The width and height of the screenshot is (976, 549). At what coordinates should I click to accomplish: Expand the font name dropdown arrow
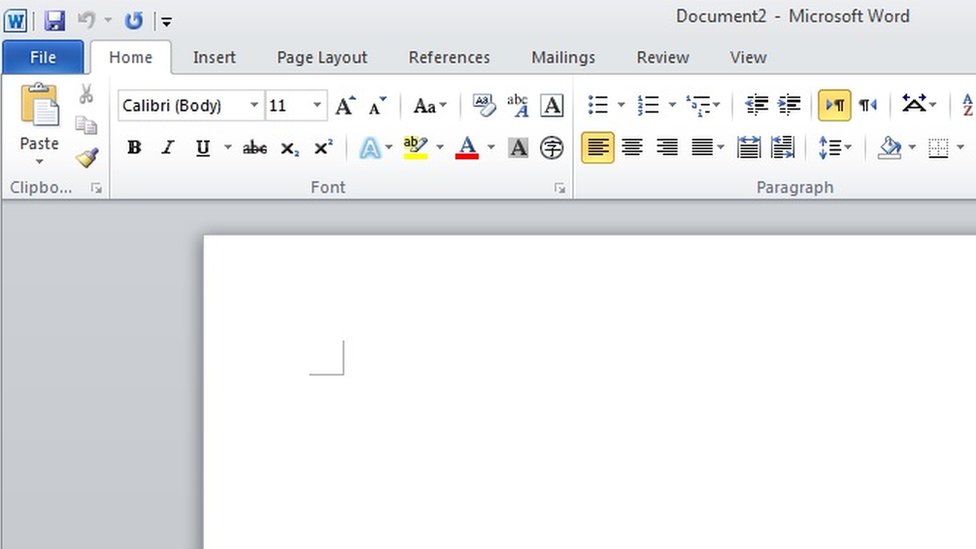coord(254,105)
